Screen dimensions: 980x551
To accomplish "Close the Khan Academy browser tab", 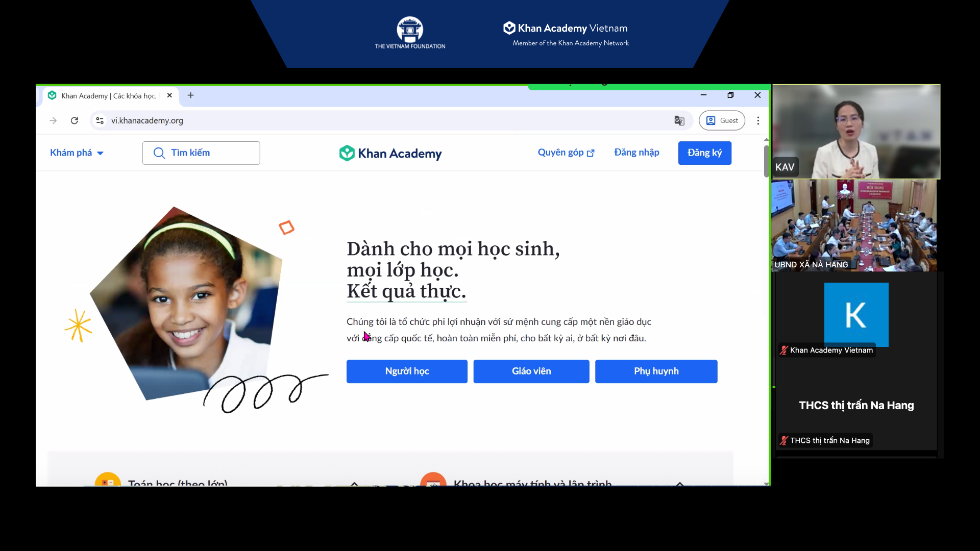I will tap(169, 95).
